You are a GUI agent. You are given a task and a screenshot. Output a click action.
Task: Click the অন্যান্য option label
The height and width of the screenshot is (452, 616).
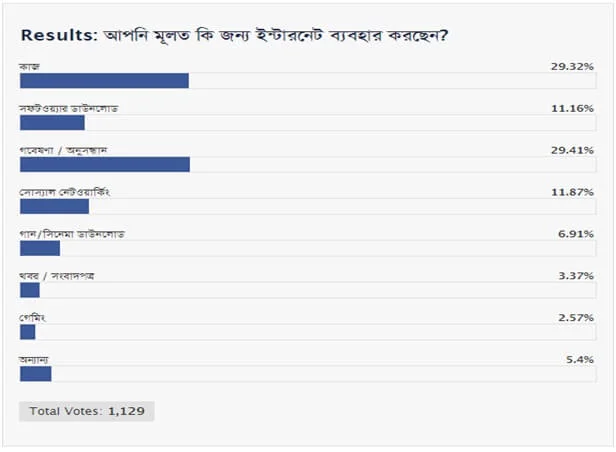(35, 358)
